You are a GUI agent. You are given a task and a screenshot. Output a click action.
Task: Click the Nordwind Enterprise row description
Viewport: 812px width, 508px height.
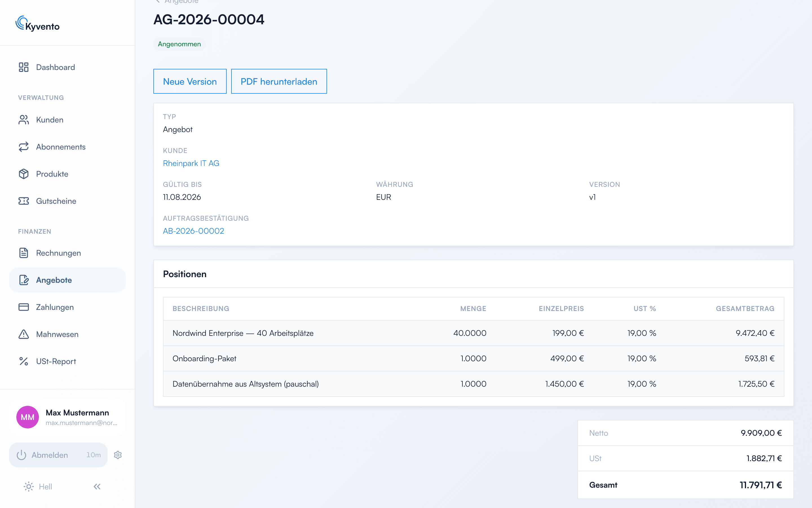pos(243,333)
